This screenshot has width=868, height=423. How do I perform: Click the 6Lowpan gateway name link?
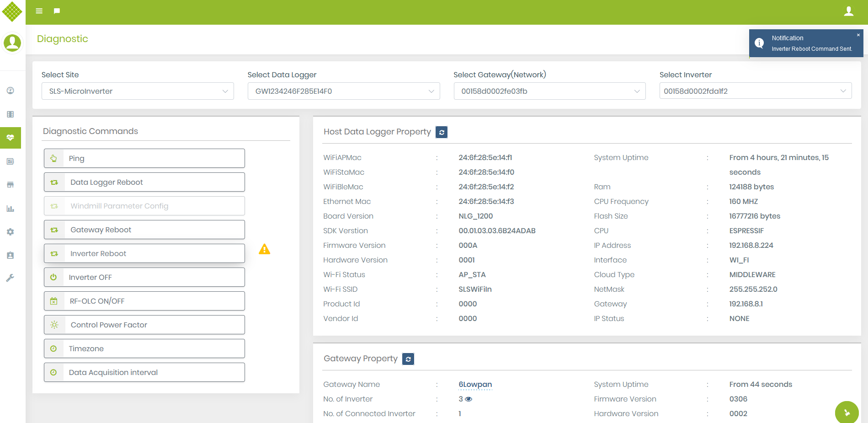pyautogui.click(x=475, y=385)
